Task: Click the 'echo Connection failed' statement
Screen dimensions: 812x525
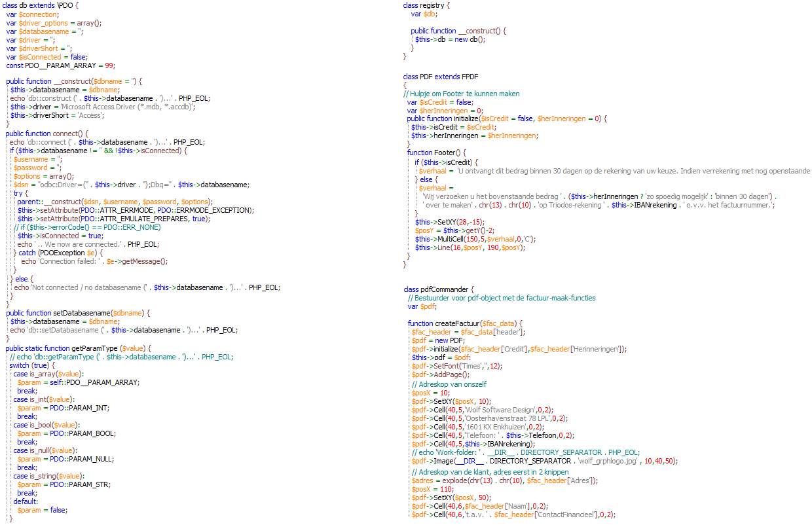Action: point(94,261)
